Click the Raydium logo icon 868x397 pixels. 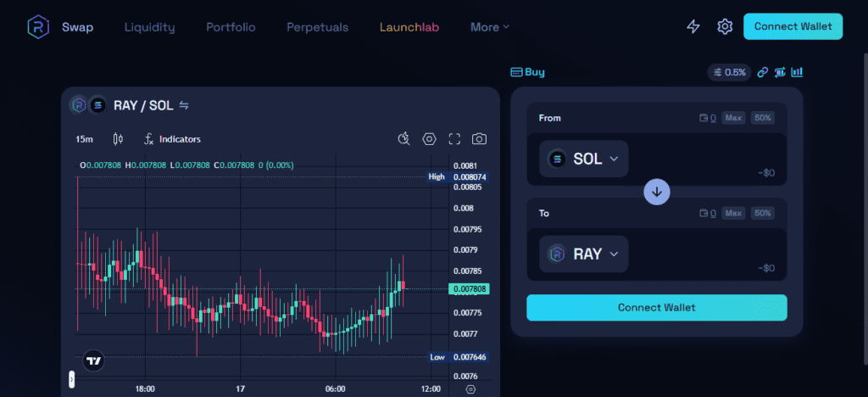click(x=39, y=26)
